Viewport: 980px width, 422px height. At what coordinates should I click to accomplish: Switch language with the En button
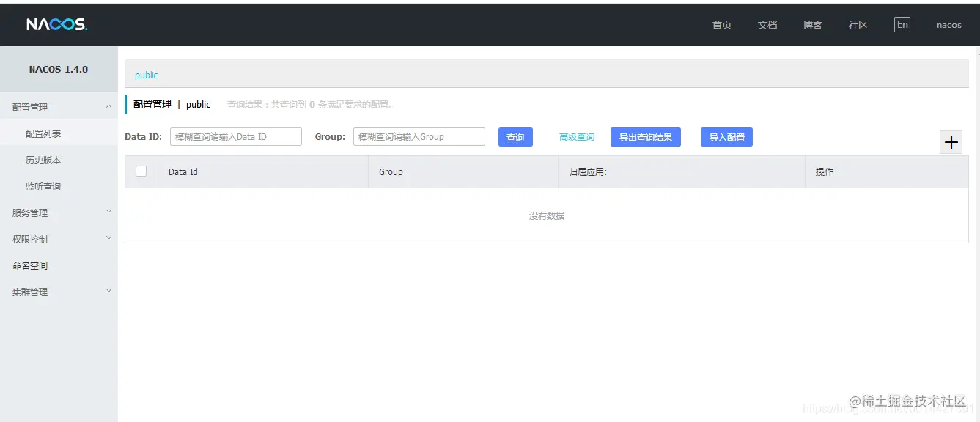coord(902,25)
